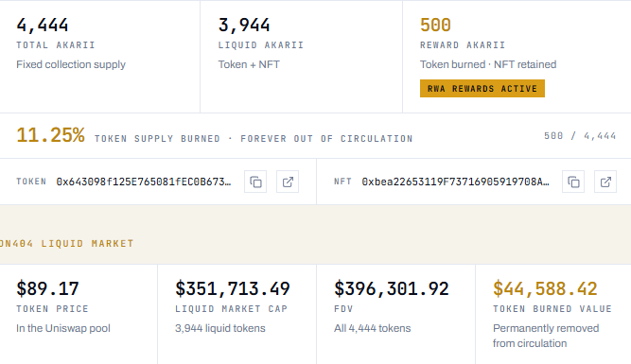Click 'Fixed collection supply' description
This screenshot has height=364, width=631.
point(71,64)
